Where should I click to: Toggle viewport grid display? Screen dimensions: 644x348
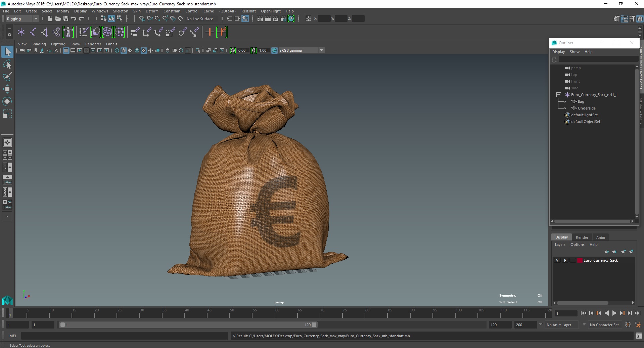tap(66, 50)
